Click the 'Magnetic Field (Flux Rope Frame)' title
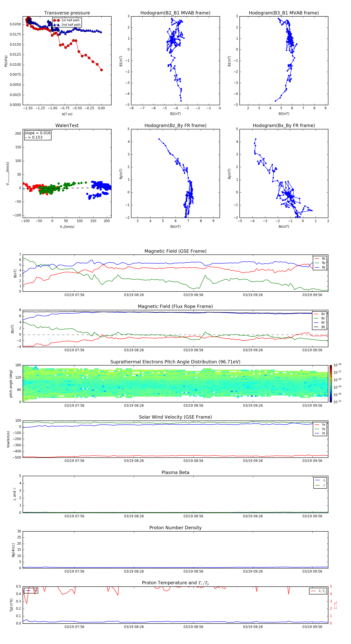The height and width of the screenshot is (644, 351). [x=175, y=307]
